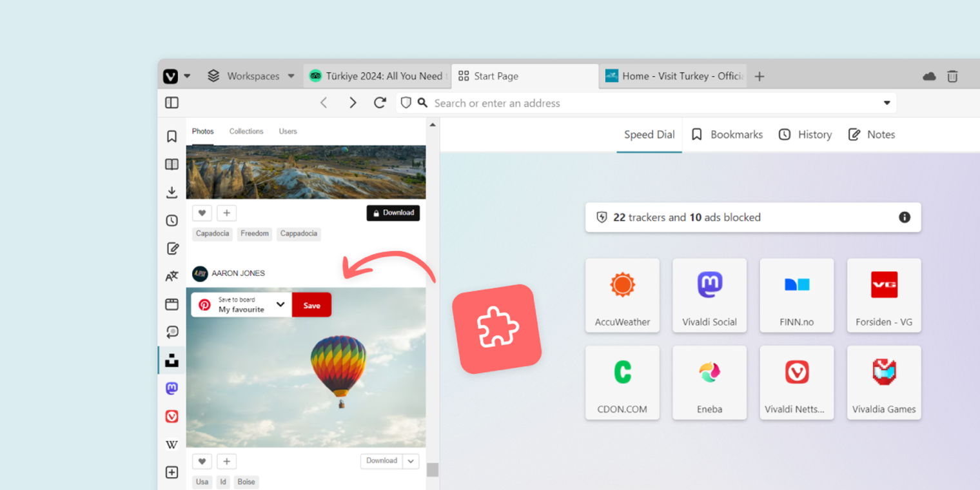The image size is (980, 490).
Task: Open the Notes panel icon
Action: pos(171,248)
